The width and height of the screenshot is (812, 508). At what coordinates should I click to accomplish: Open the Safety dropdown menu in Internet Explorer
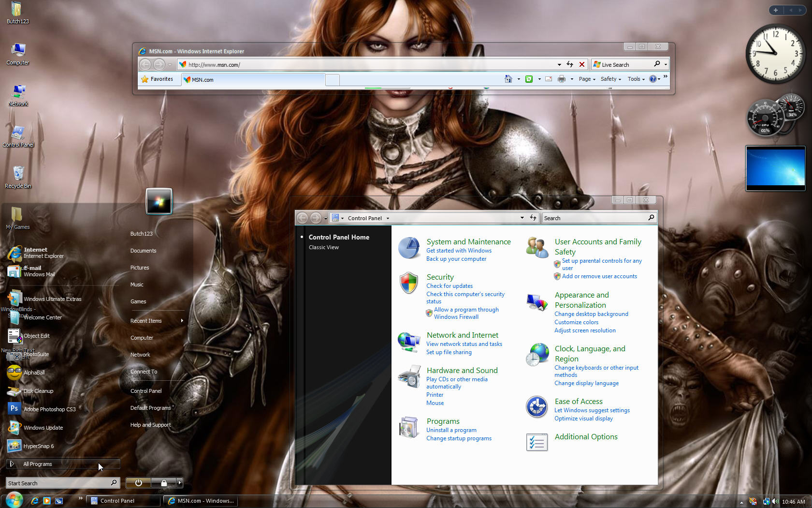point(611,79)
